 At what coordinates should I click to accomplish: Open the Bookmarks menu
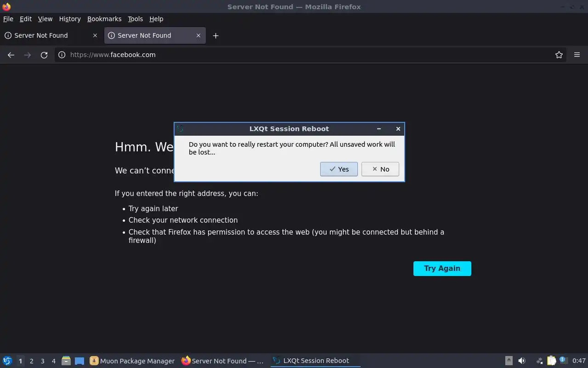coord(104,19)
